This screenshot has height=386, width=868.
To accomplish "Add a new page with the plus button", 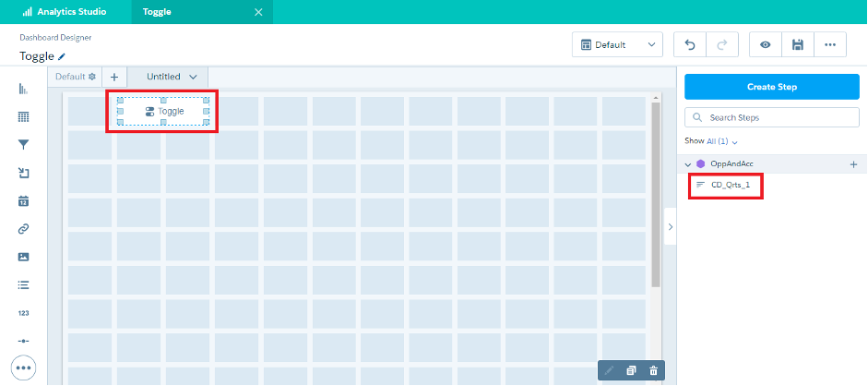I will (114, 77).
